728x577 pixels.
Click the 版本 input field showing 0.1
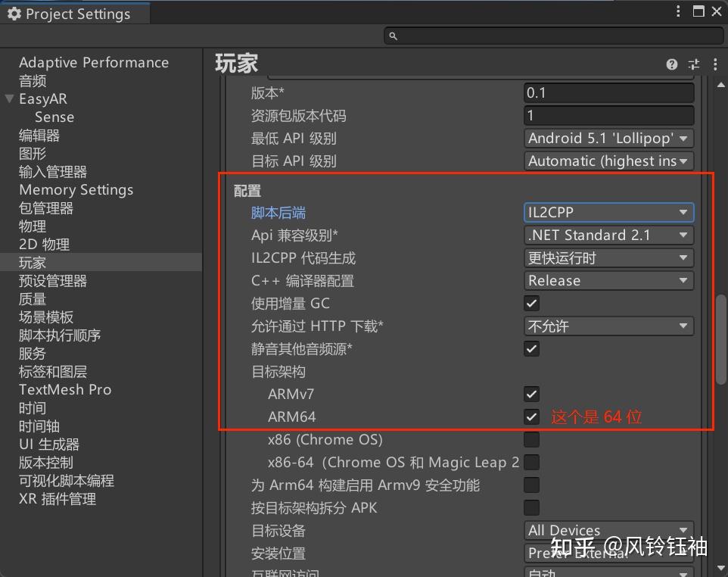coord(608,92)
